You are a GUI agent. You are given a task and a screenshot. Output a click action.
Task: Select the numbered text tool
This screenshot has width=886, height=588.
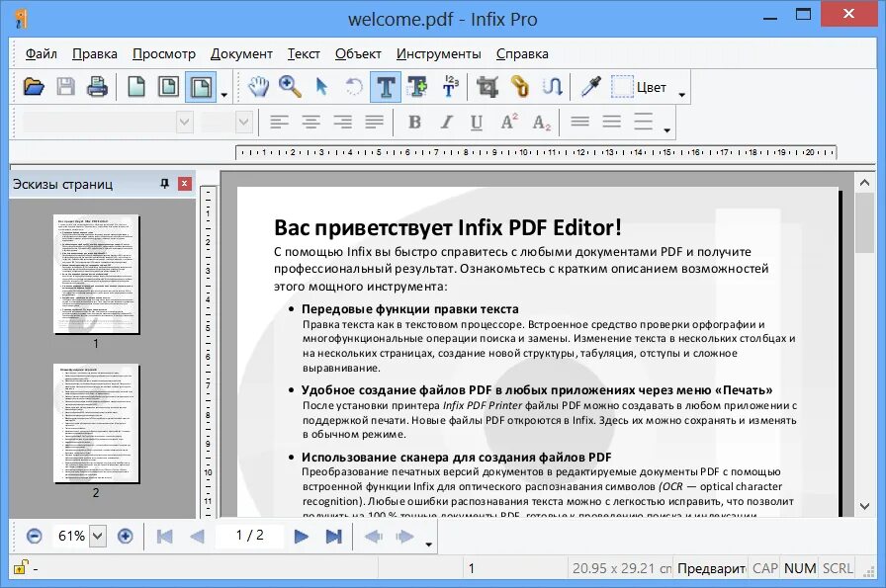click(x=450, y=87)
